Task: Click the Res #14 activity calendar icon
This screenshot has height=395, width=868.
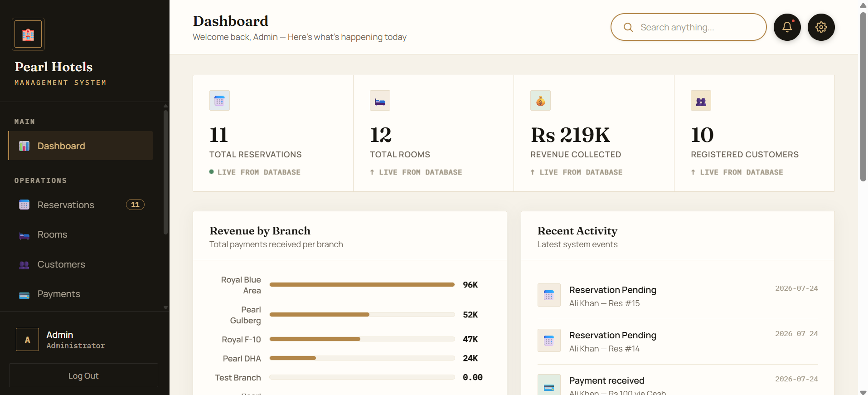Action: pyautogui.click(x=549, y=341)
